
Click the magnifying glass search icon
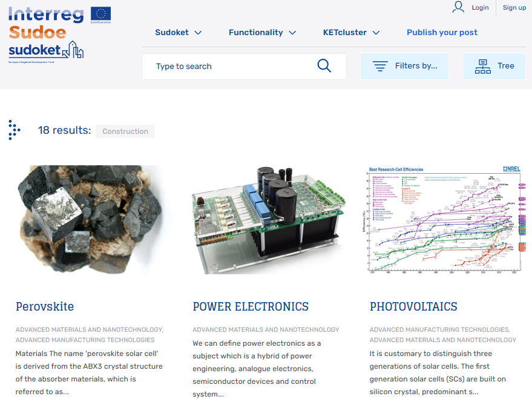point(324,66)
